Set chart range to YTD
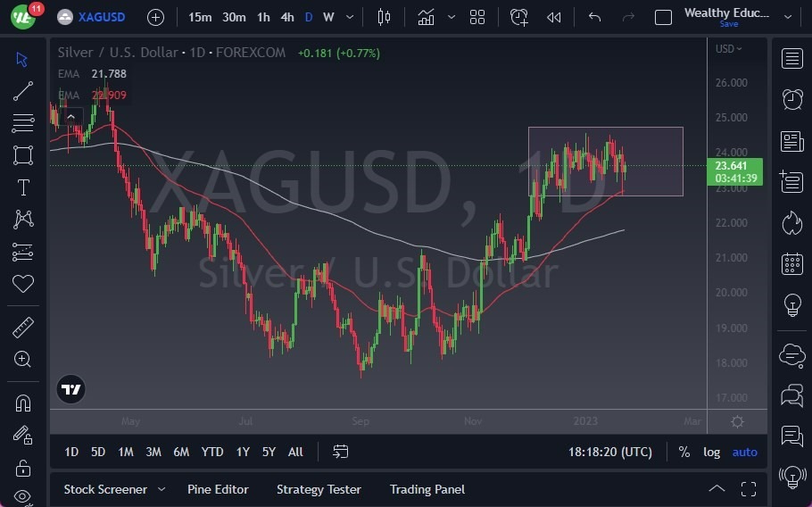 pos(212,452)
